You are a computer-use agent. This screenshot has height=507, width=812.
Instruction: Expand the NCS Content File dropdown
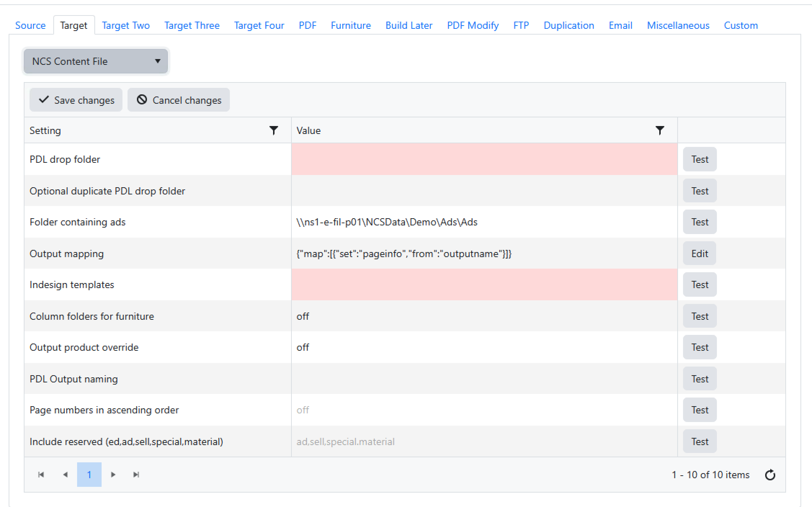coord(96,61)
